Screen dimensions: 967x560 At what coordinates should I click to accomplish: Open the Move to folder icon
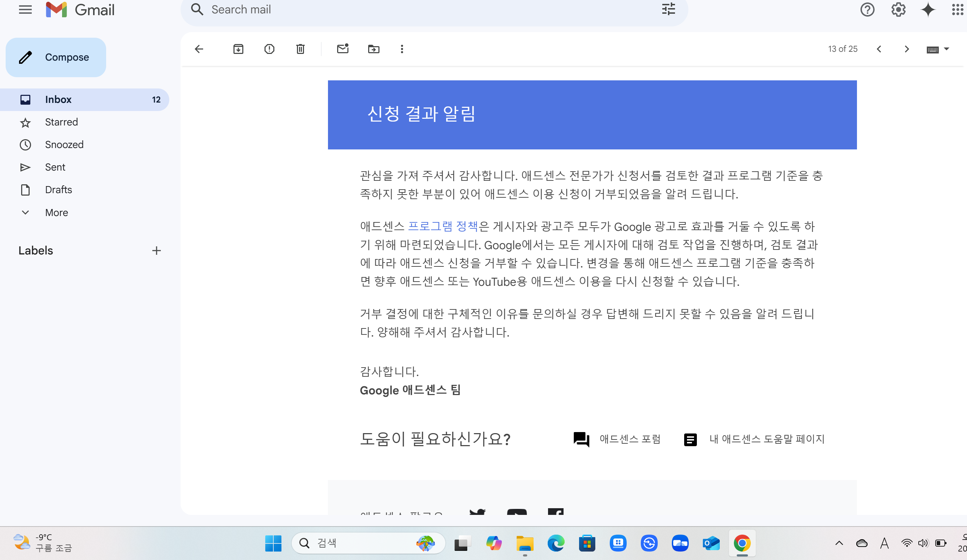[374, 49]
